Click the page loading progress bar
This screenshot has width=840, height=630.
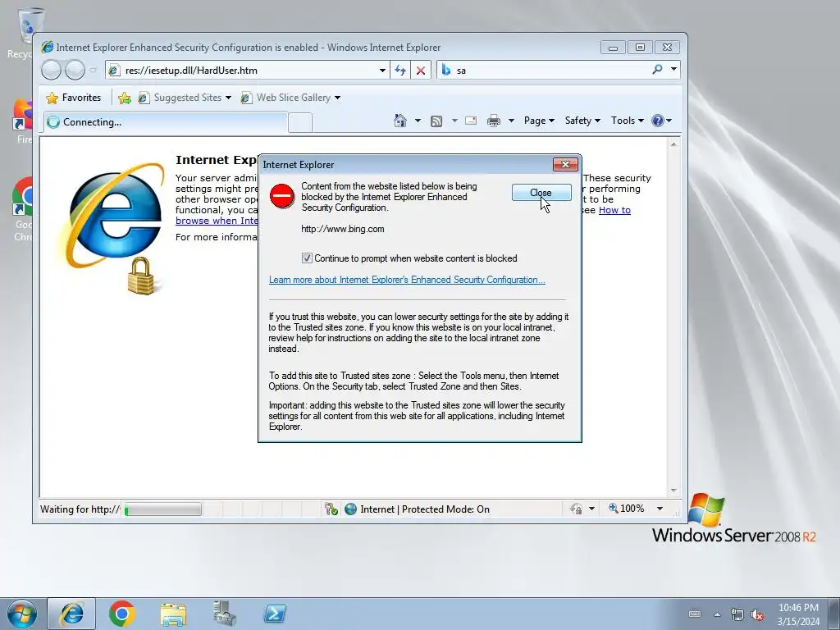(x=163, y=509)
